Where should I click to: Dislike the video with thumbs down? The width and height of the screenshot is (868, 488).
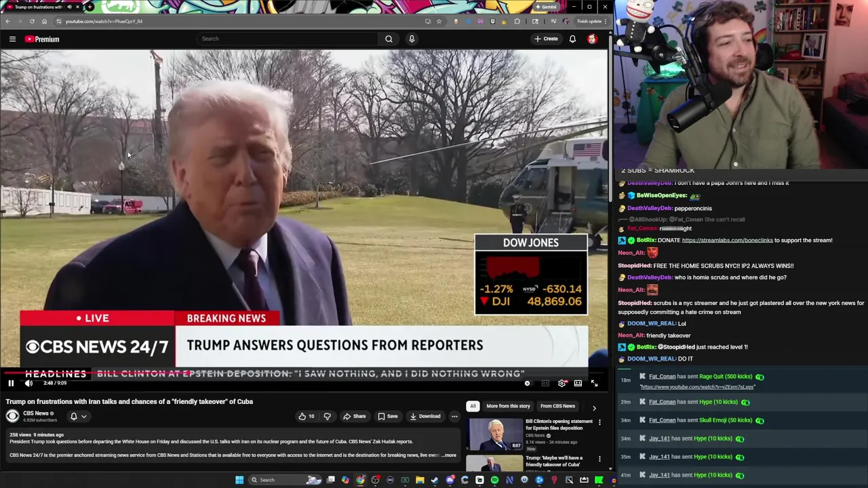[327, 416]
